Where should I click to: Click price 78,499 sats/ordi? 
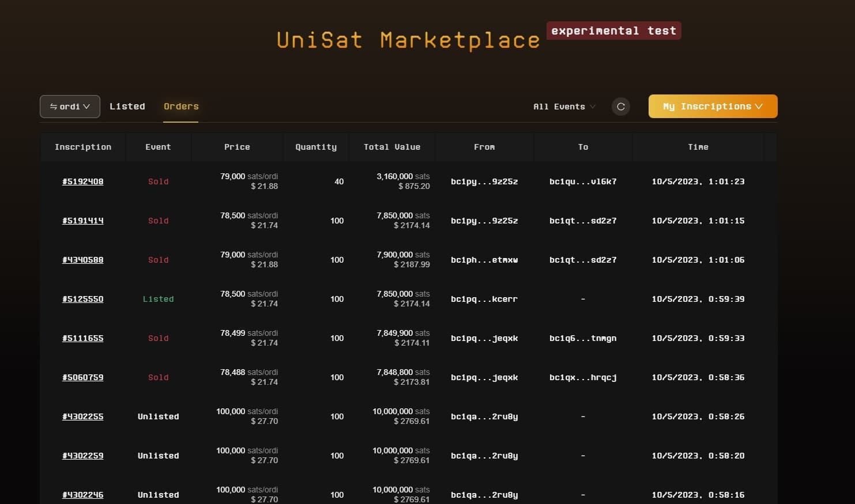[249, 333]
